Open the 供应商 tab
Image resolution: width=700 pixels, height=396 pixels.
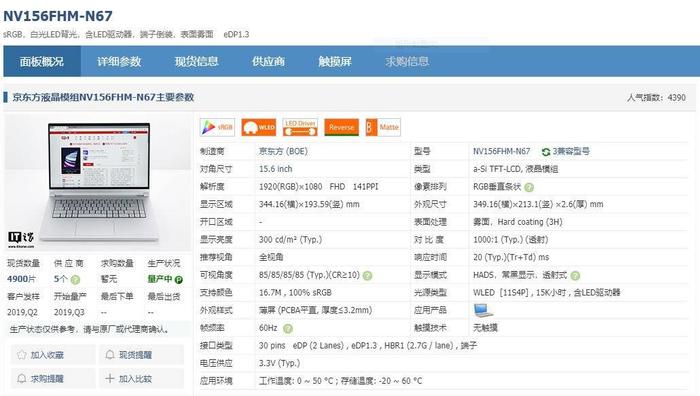268,61
